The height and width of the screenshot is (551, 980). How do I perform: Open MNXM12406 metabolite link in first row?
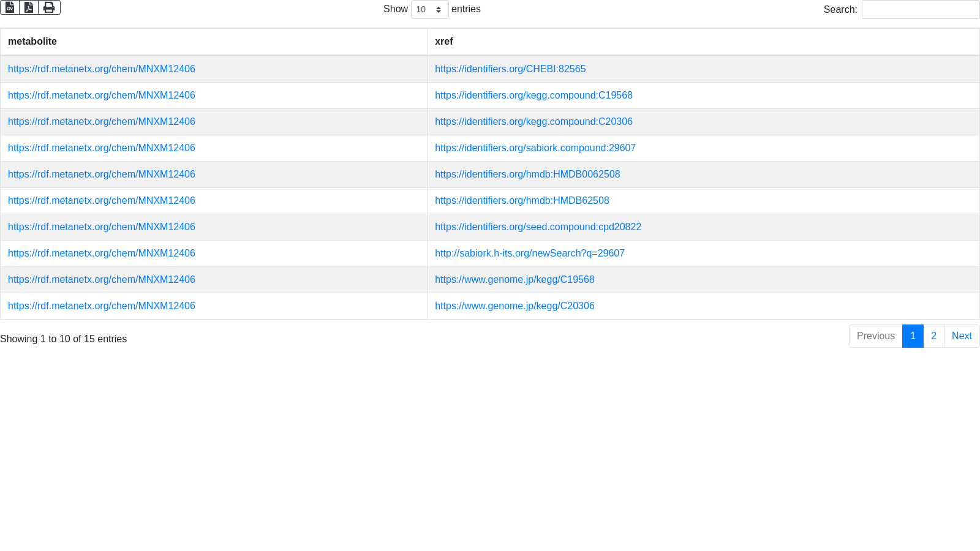pyautogui.click(x=101, y=69)
